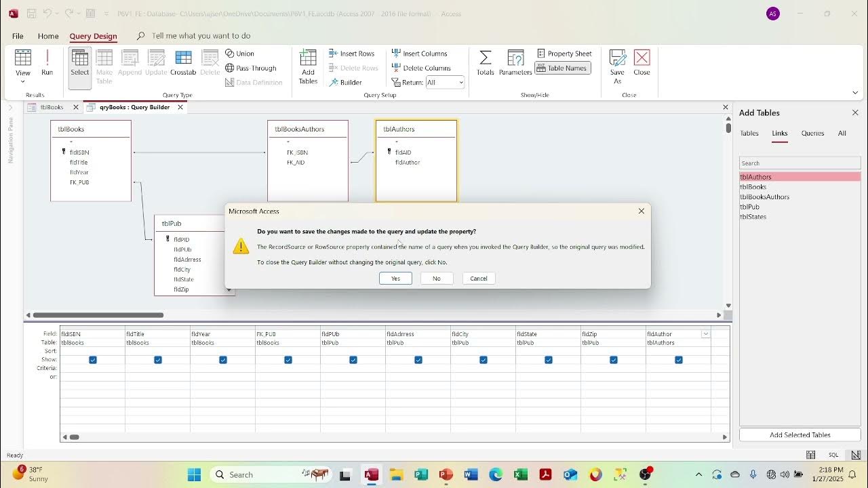Toggle Table Names row display
Viewport: 868px width, 488px height.
562,68
